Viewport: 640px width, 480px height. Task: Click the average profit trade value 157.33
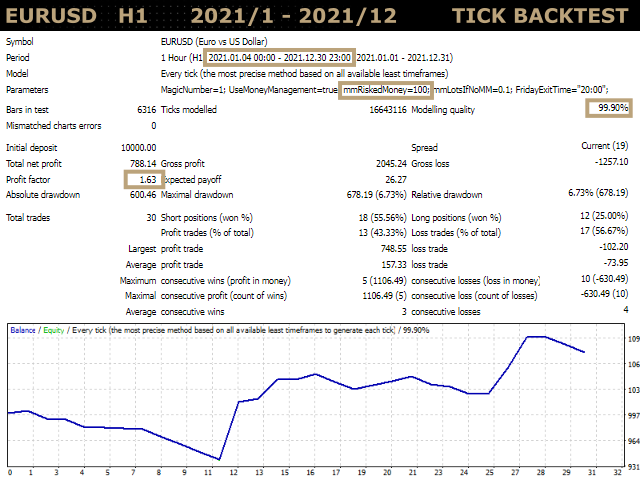pyautogui.click(x=393, y=265)
